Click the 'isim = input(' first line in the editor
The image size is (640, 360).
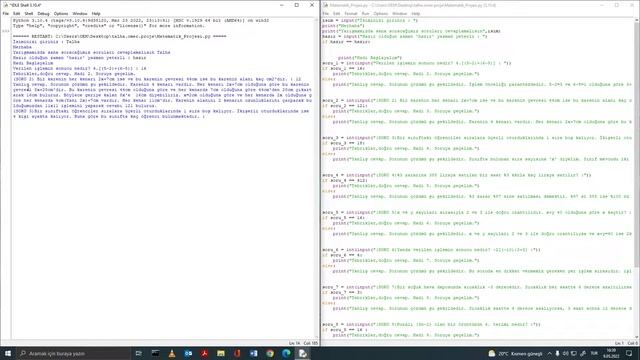[370, 20]
